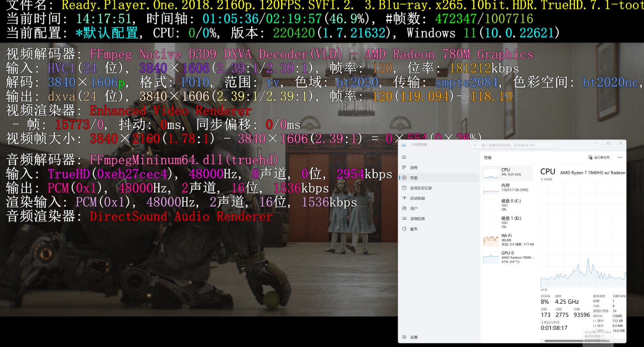Select the GPU 0 performance card
Viewport: 644px width, 347px height.
(508, 257)
